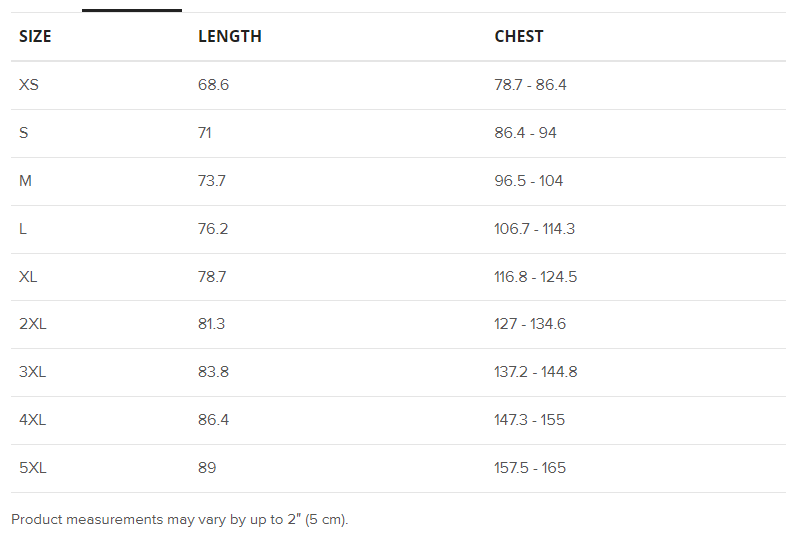786x548 pixels.
Task: Click the 137.2 - 144.8 chest range
Action: click(535, 372)
